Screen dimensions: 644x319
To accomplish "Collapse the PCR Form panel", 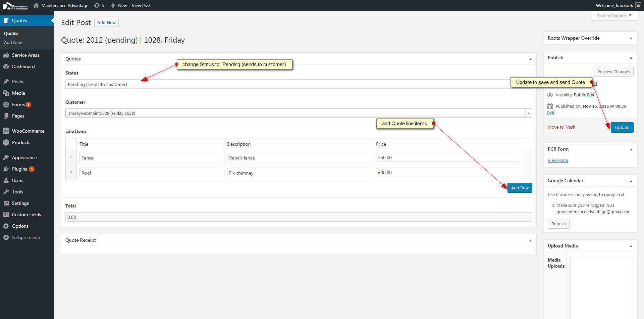I will (x=631, y=149).
